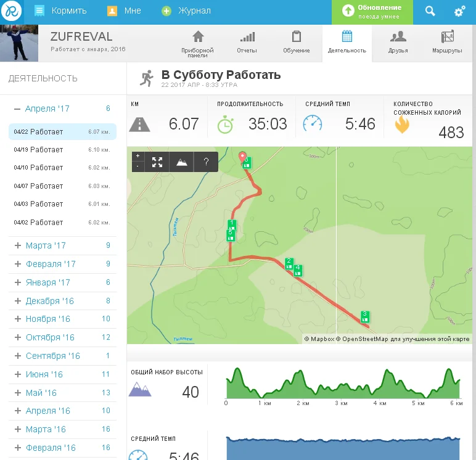The image size is (476, 460).
Task: Open ZUFREVAL profile name link
Action: tap(81, 37)
